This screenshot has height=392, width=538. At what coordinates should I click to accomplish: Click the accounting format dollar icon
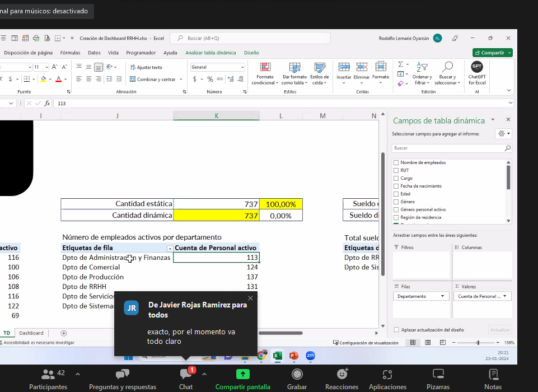(x=195, y=79)
